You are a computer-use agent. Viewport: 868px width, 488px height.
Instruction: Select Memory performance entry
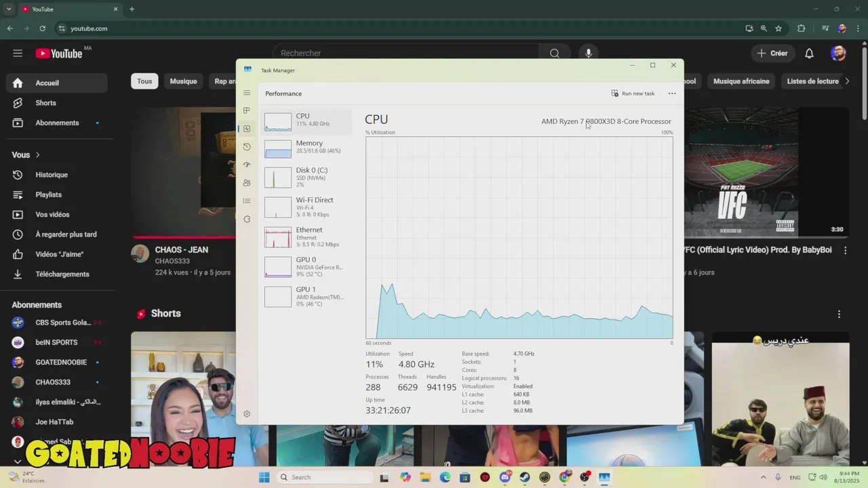[x=307, y=148]
